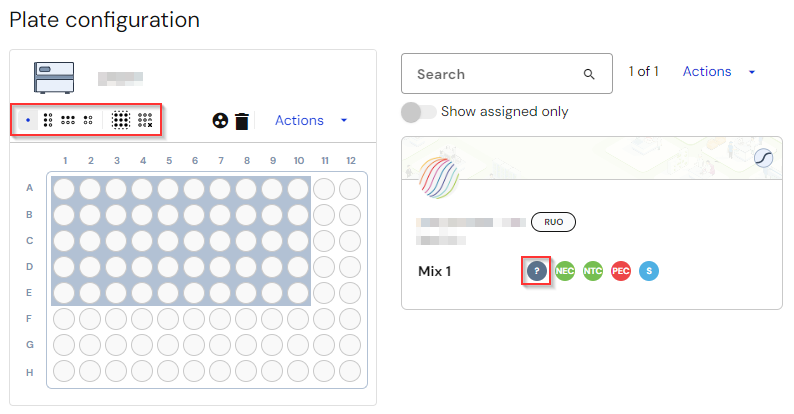Click the NTC control badge
794x414 pixels.
tap(593, 271)
